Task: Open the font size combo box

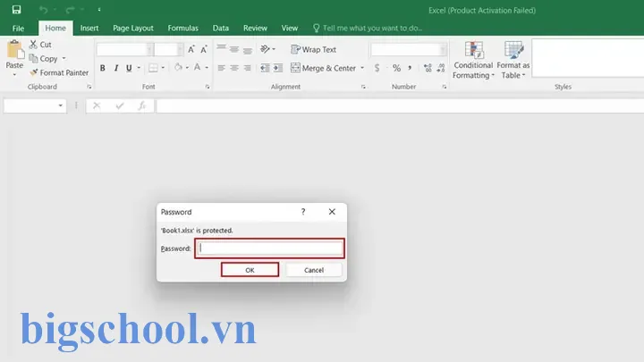Action: pos(169,49)
